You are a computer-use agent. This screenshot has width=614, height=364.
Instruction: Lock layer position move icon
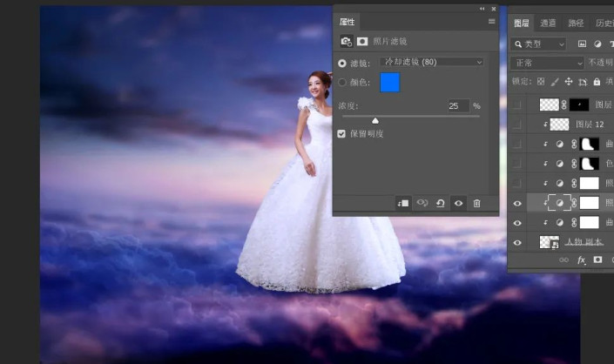568,81
